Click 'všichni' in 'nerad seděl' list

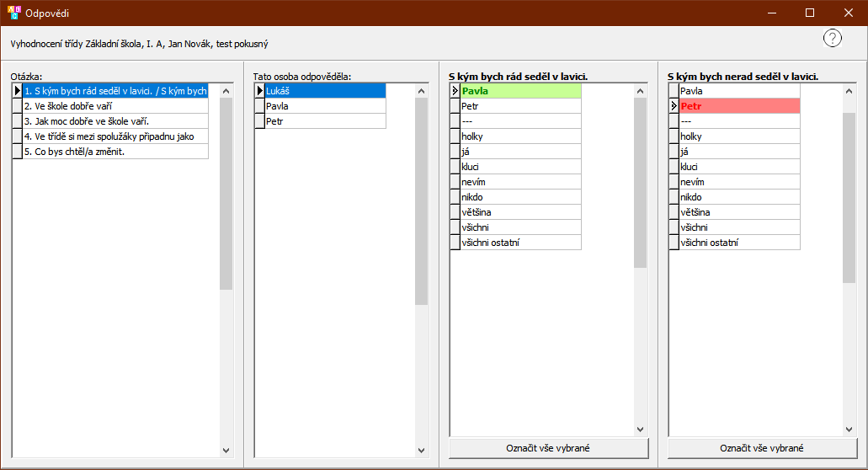coord(739,227)
